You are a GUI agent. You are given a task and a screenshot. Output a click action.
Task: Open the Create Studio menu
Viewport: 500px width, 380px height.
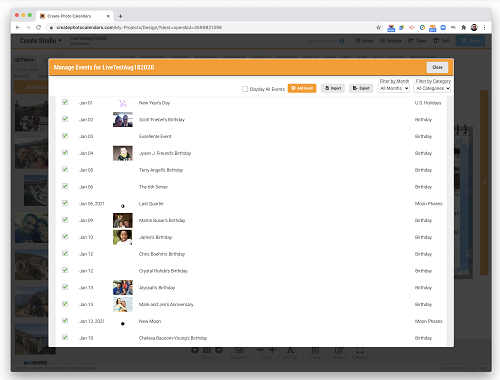pos(41,41)
